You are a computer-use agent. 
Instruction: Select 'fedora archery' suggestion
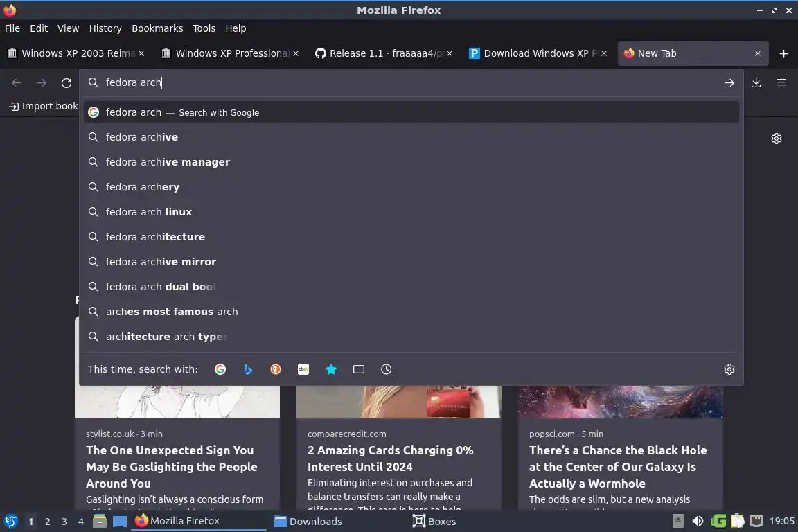pos(411,187)
